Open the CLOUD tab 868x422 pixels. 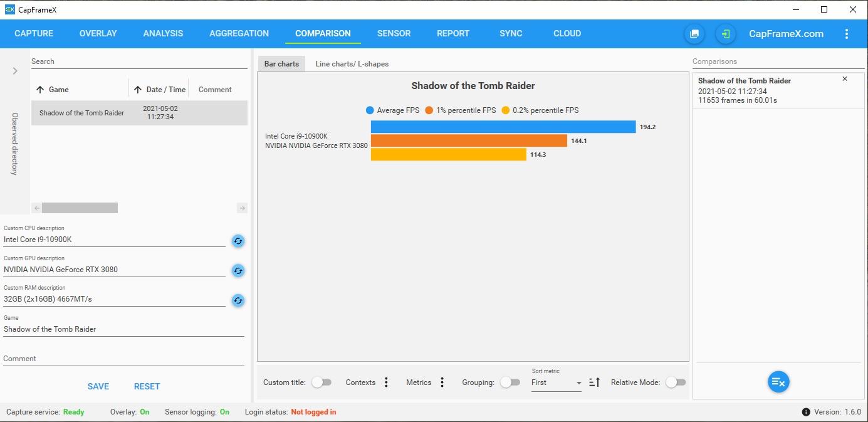(x=567, y=34)
